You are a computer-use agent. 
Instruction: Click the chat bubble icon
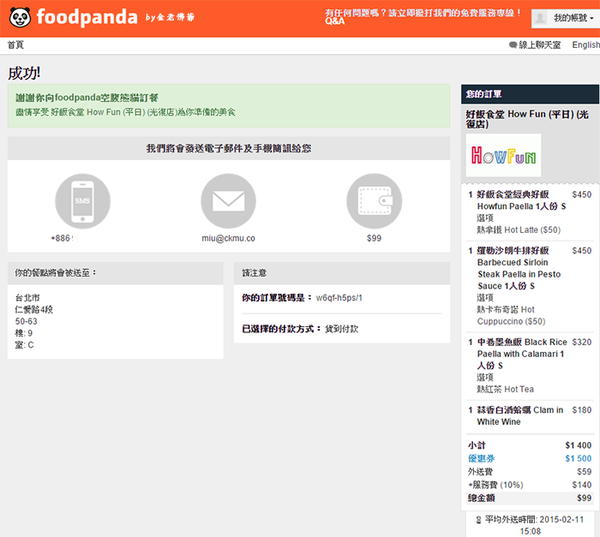click(x=513, y=45)
